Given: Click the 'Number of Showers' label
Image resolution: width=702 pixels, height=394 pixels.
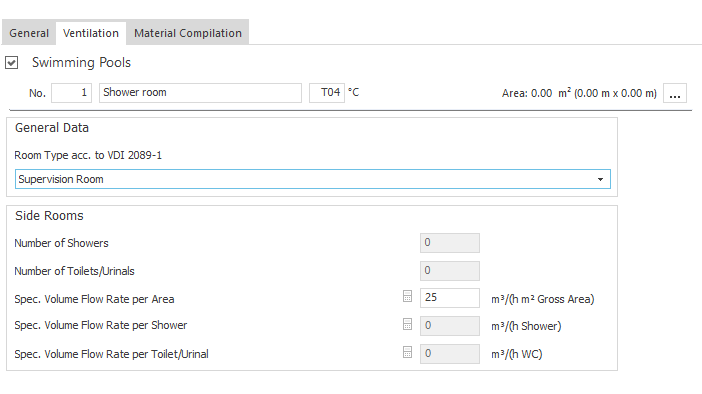Looking at the screenshot, I should pos(61,243).
